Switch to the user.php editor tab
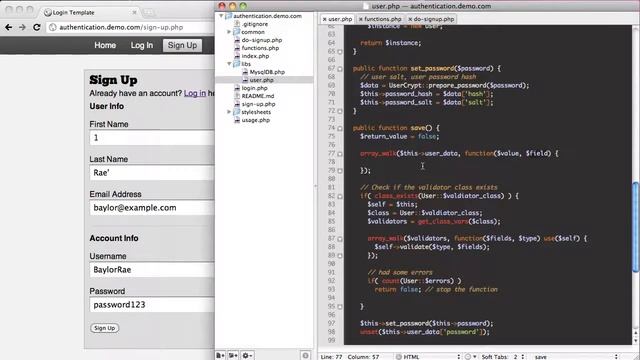 coord(340,19)
